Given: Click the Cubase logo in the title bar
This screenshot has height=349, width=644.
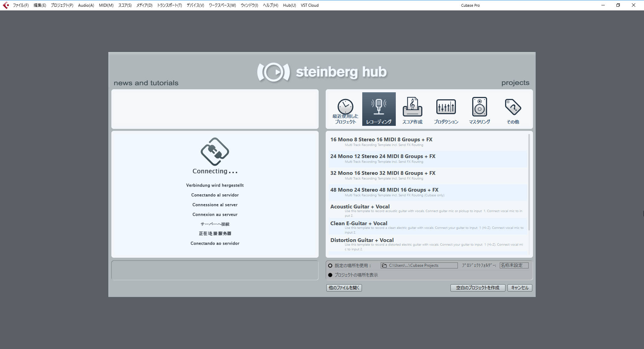Looking at the screenshot, I should (6, 5).
